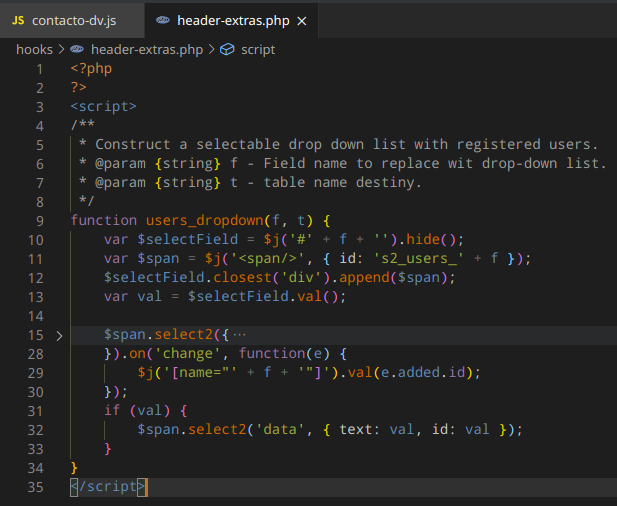617x506 pixels.
Task: Click the opening <script> tag on line 3
Action: (103, 106)
